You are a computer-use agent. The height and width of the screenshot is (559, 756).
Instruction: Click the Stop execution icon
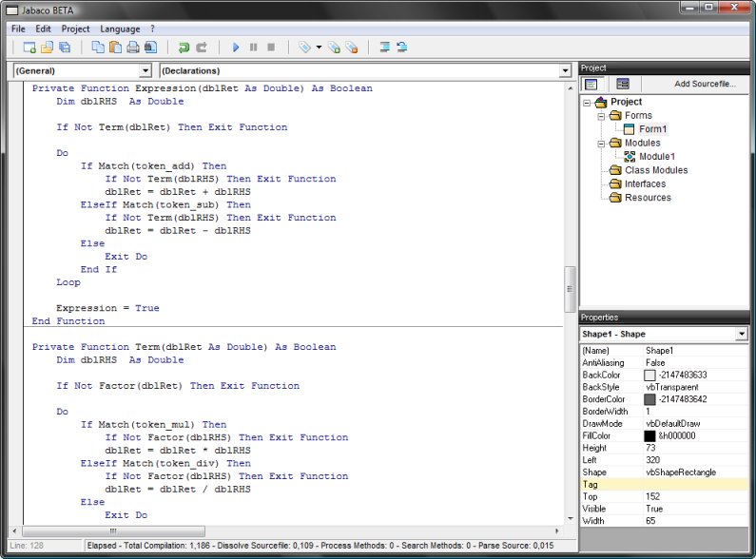pyautogui.click(x=271, y=48)
